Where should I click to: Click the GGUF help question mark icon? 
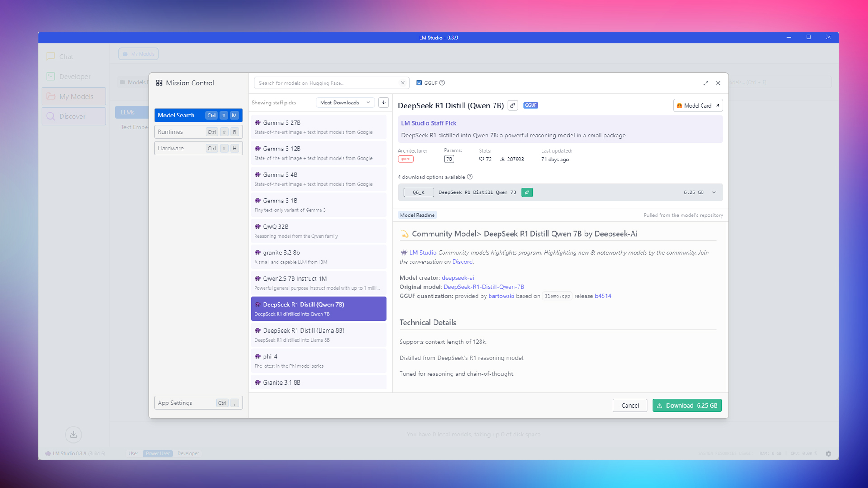click(443, 83)
